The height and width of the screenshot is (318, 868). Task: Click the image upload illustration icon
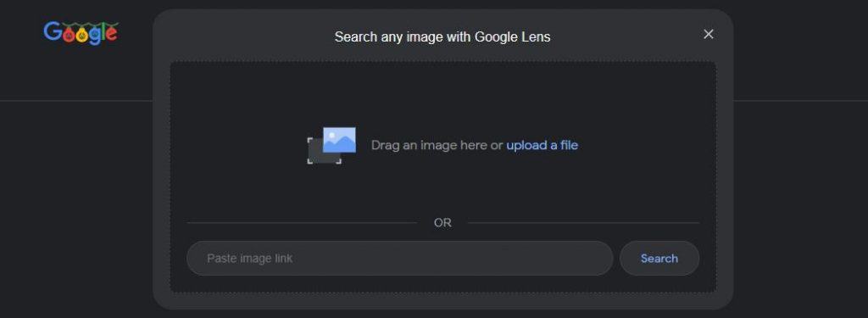click(x=331, y=146)
